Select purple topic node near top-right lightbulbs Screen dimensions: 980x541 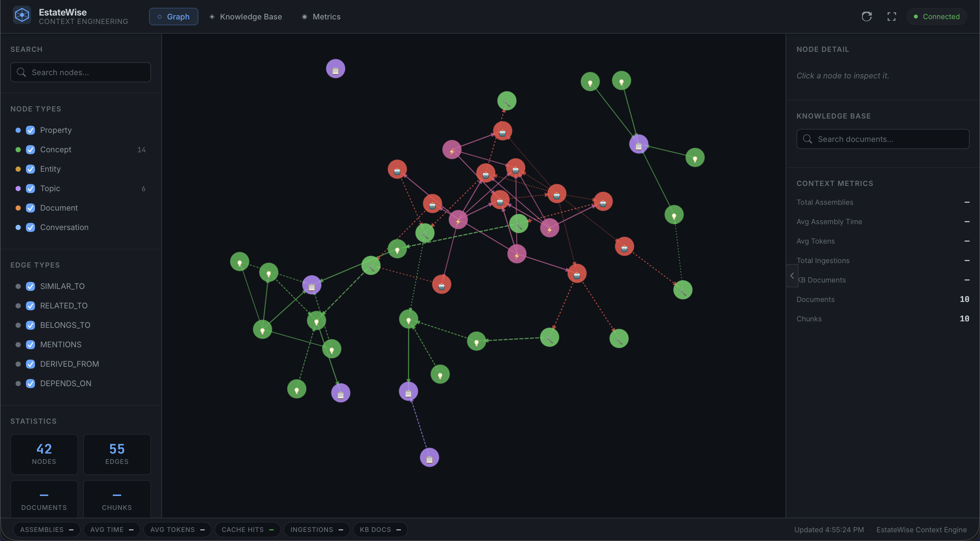click(x=639, y=144)
